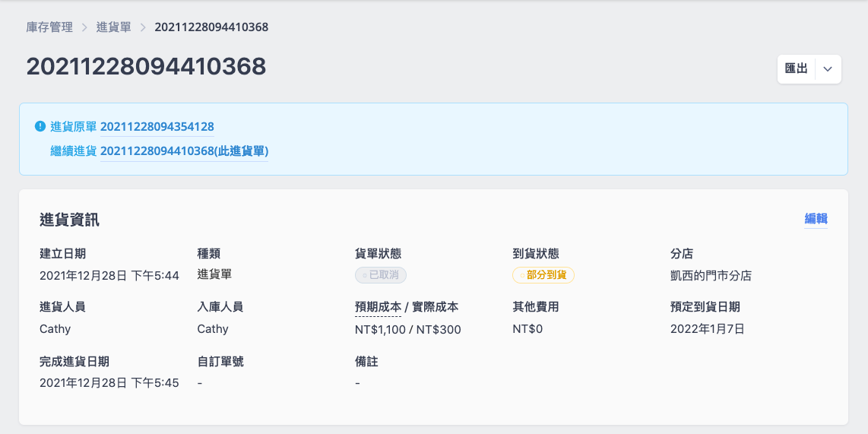Screen dimensions: 868x434
Task: Go to 庫存管理 breadcrumb
Action: pos(50,27)
